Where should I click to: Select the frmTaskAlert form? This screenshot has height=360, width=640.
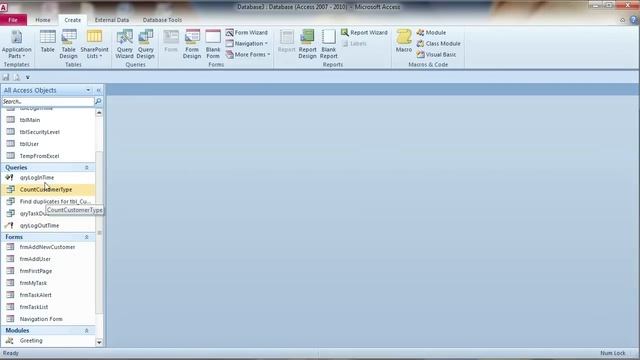pyautogui.click(x=48, y=295)
